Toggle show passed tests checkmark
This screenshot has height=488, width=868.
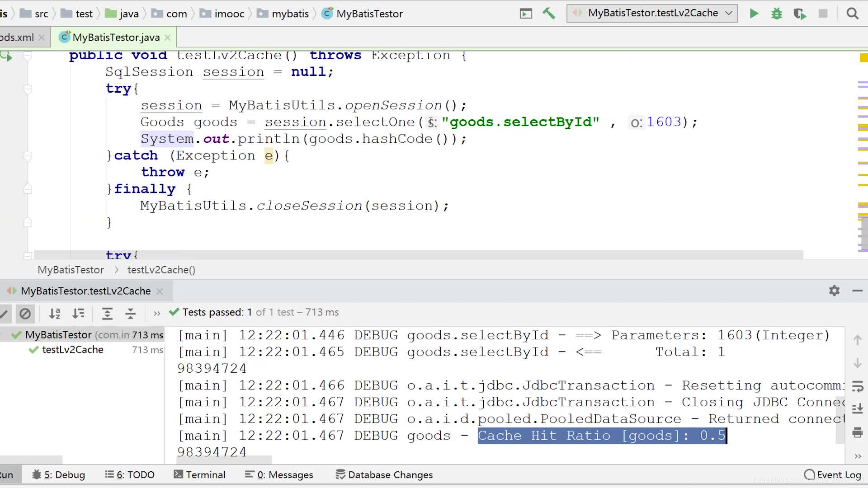[4, 313]
